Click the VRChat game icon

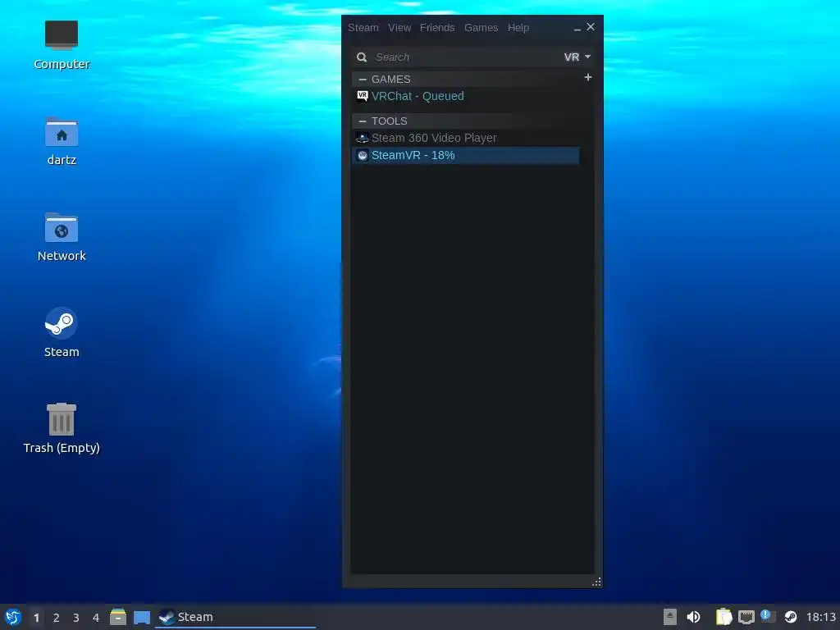[x=362, y=97]
